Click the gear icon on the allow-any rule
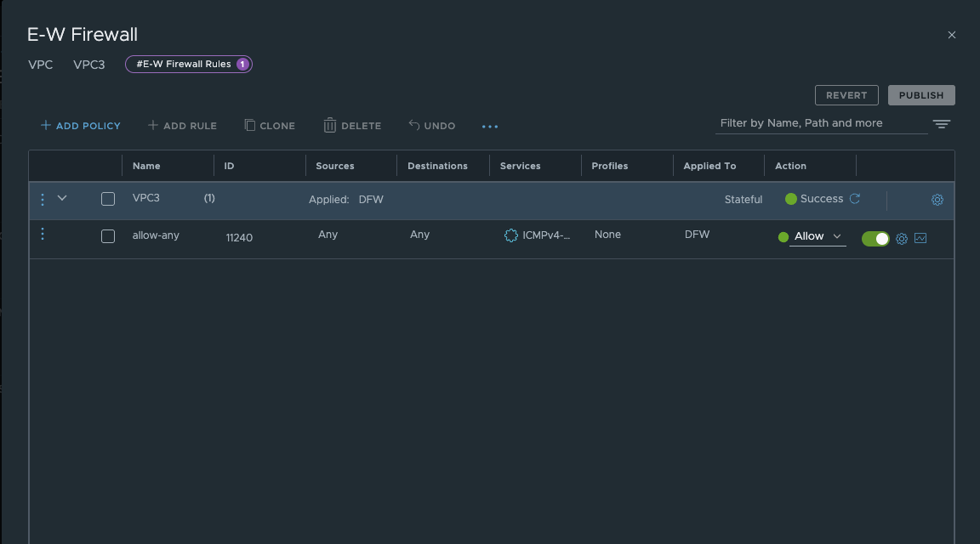This screenshot has height=544, width=980. pyautogui.click(x=901, y=239)
